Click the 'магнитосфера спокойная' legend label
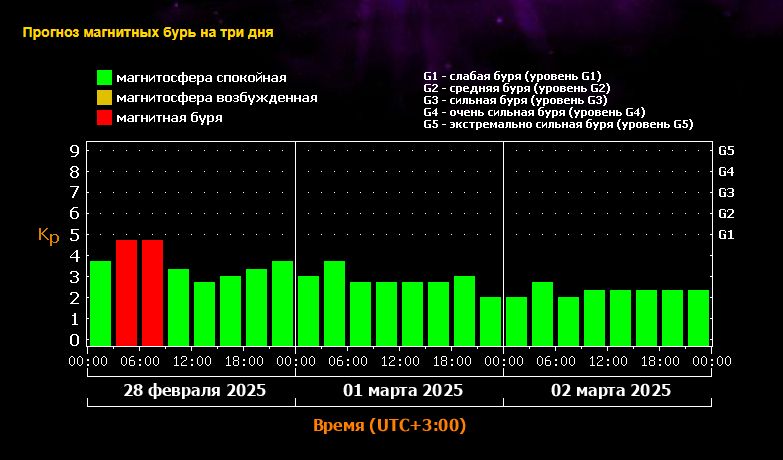This screenshot has height=460, width=783. pyautogui.click(x=201, y=77)
